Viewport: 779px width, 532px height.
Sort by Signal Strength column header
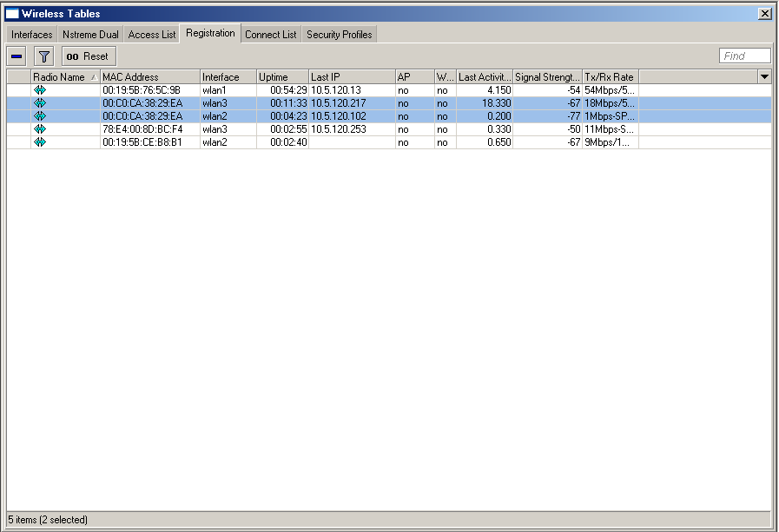tap(547, 77)
